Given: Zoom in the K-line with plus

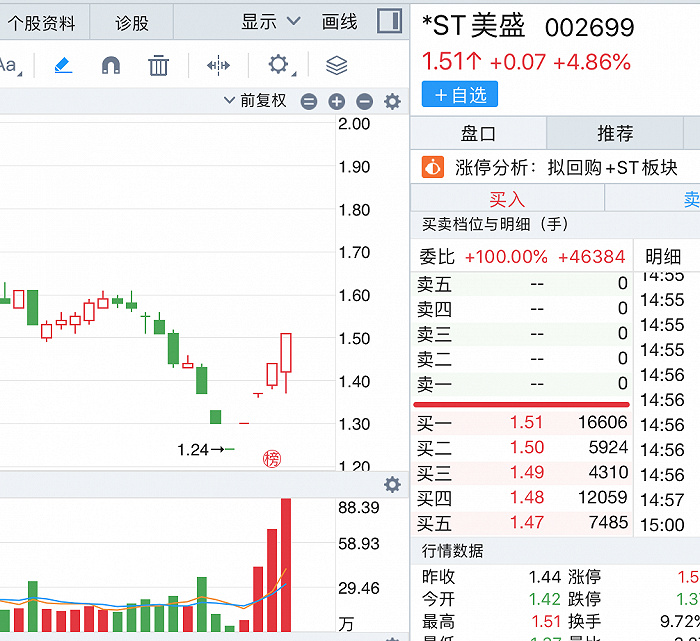Looking at the screenshot, I should pos(337,101).
